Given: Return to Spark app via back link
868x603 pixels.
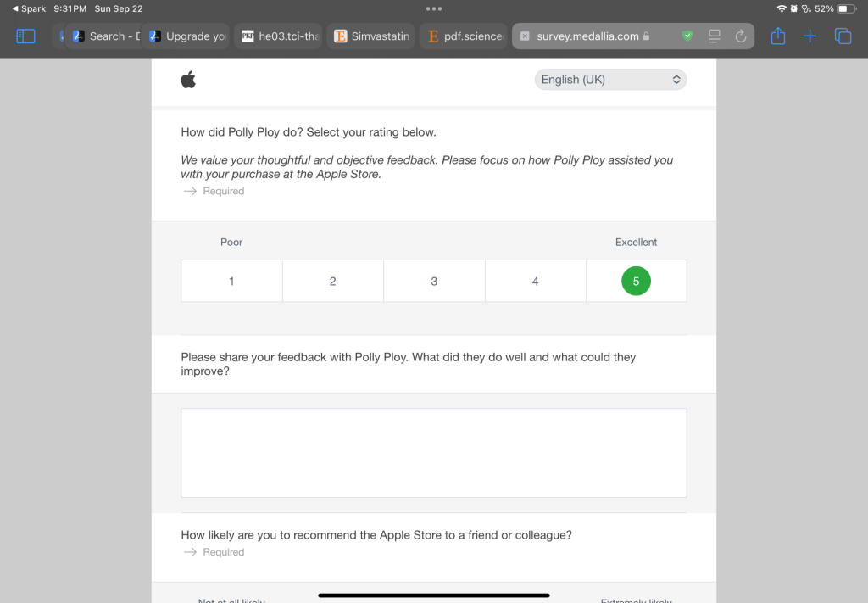Looking at the screenshot, I should click(x=30, y=8).
